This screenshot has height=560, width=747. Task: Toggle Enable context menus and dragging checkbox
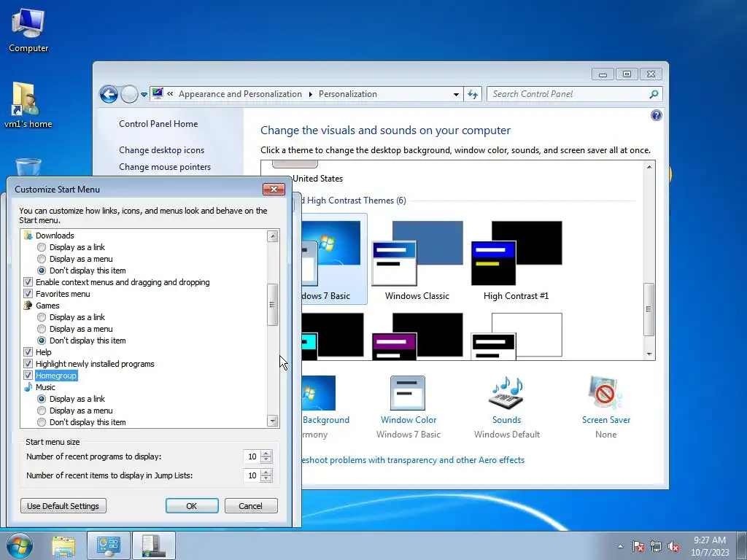coord(28,282)
